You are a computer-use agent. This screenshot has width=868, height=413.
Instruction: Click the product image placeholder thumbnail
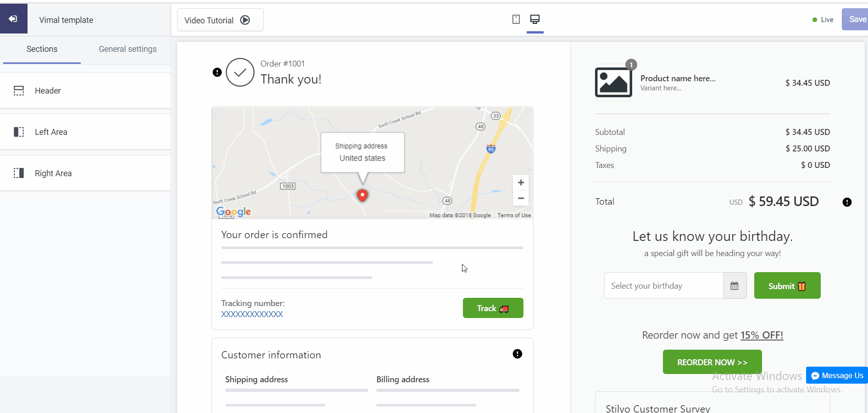click(613, 83)
